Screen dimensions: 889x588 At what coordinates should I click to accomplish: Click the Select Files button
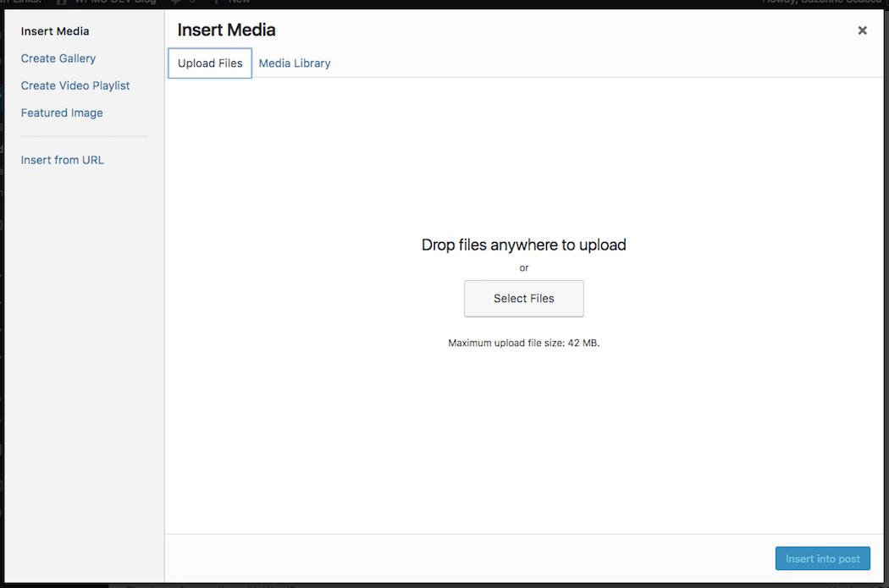tap(523, 298)
